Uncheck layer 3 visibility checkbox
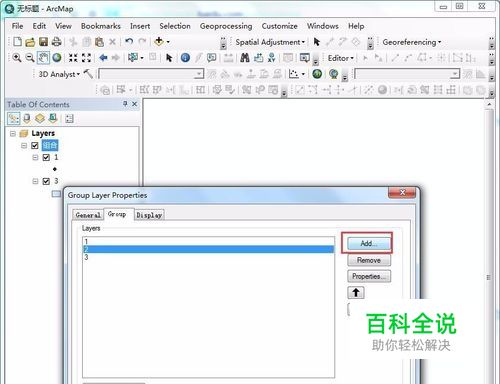This screenshot has width=500, height=384. click(46, 181)
